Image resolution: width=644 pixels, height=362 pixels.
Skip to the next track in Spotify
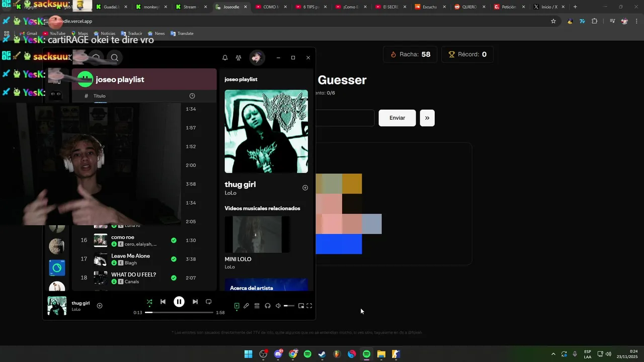[x=195, y=302]
